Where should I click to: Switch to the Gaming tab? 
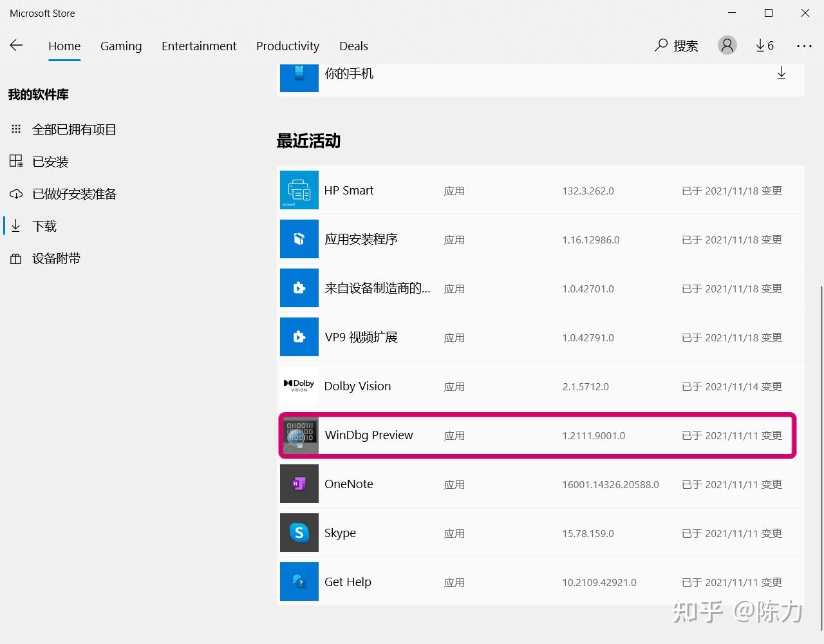pyautogui.click(x=121, y=46)
